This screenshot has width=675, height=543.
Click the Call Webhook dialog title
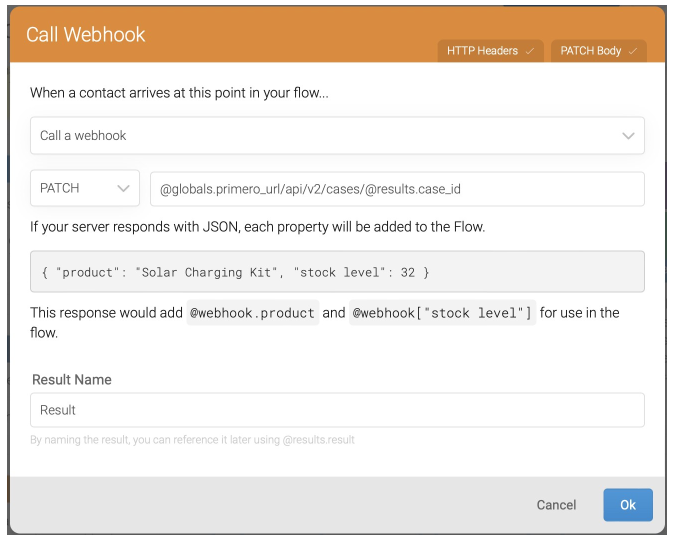pos(86,34)
